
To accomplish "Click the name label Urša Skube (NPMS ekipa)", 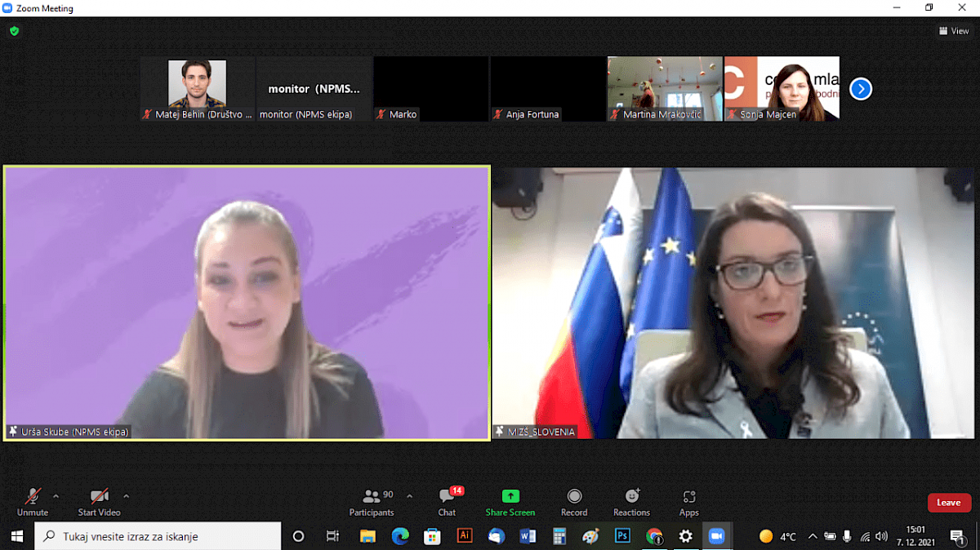I will tap(75, 432).
